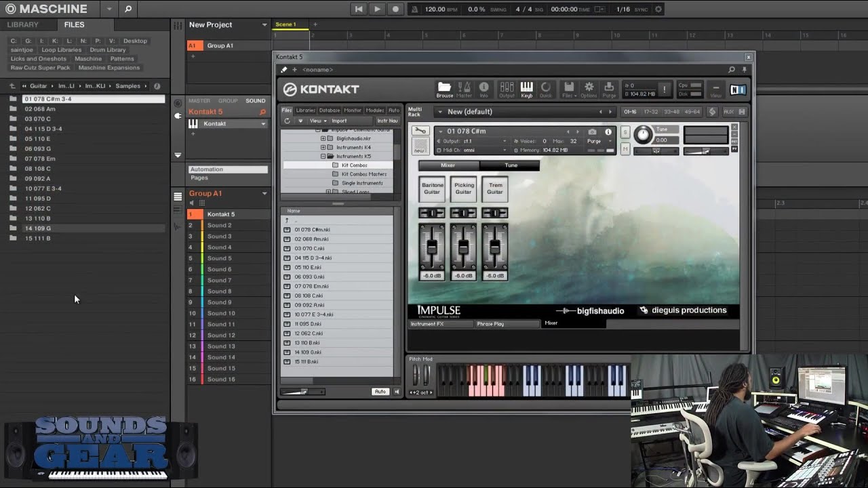Click the Trem Guitar pan slider
868x488 pixels.
click(495, 213)
